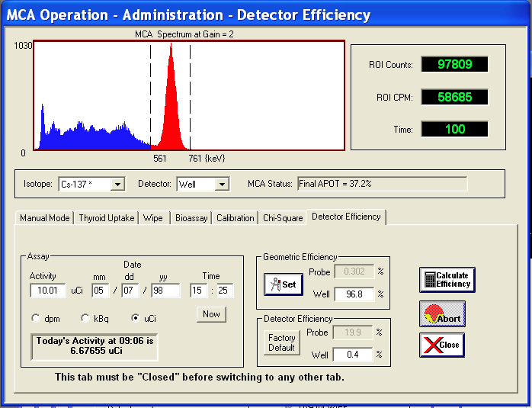The image size is (532, 408).
Task: Click the red ROI peak in spectrum
Action: (171, 107)
